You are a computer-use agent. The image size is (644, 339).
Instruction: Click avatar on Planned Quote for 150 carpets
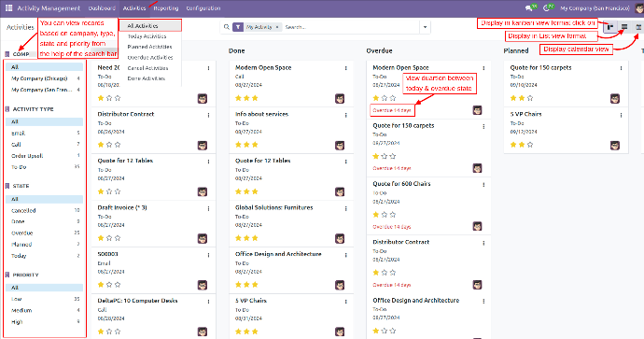pyautogui.click(x=615, y=99)
